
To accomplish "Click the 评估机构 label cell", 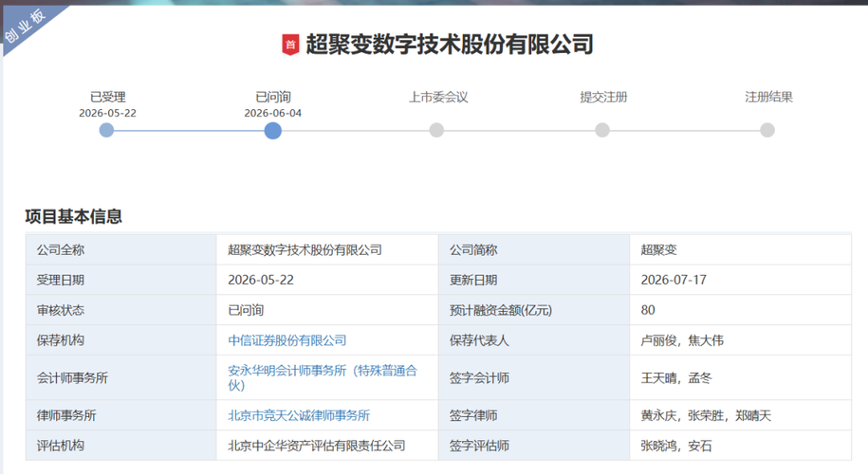I will point(121,446).
